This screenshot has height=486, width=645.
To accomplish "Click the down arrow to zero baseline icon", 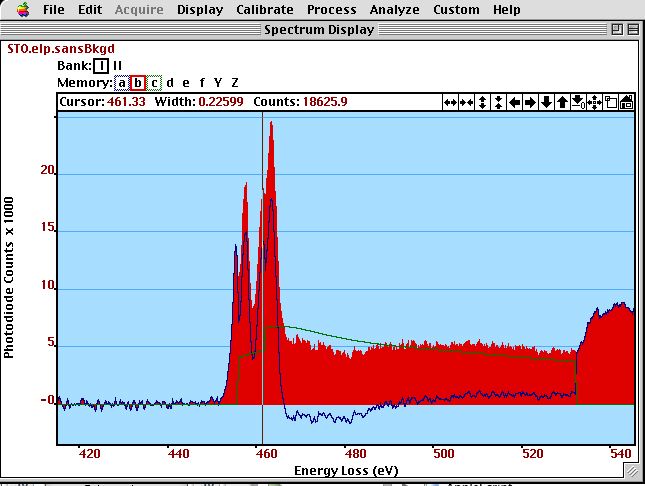I will click(578, 102).
